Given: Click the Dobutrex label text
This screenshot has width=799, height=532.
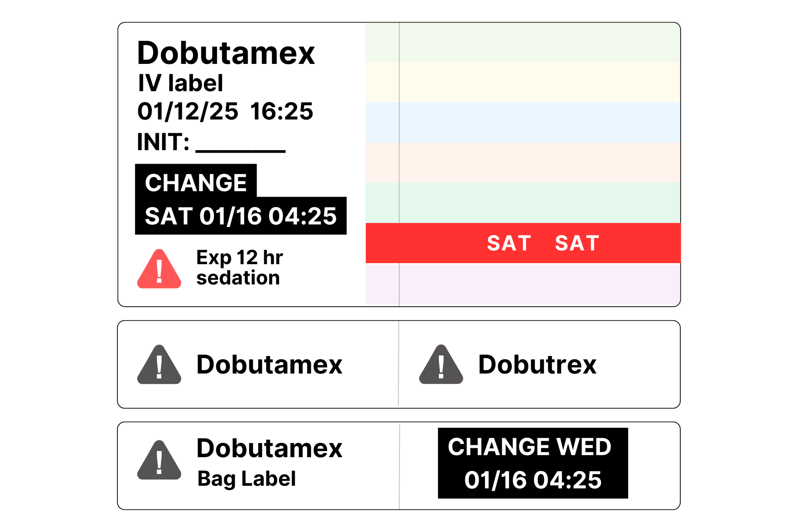Looking at the screenshot, I should point(537,365).
